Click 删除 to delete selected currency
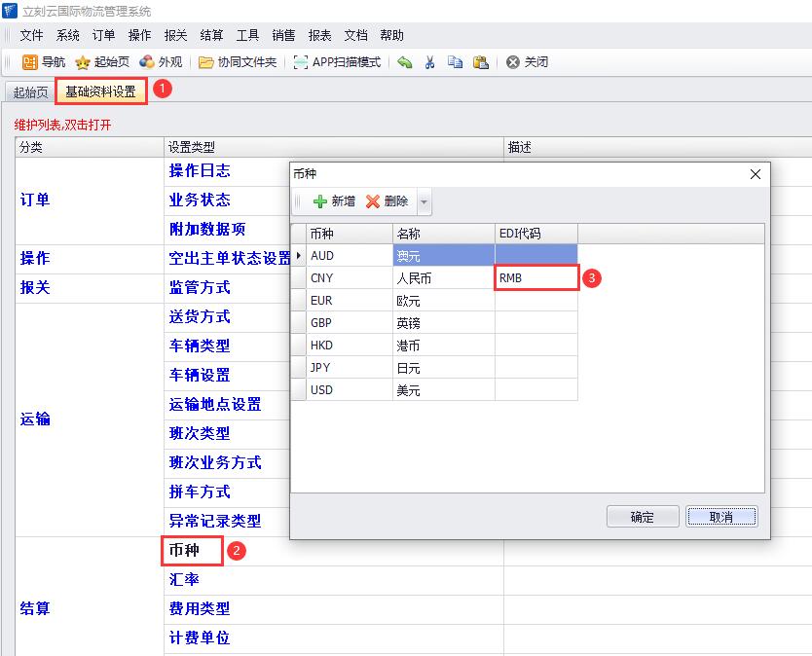Image resolution: width=812 pixels, height=656 pixels. 387,201
